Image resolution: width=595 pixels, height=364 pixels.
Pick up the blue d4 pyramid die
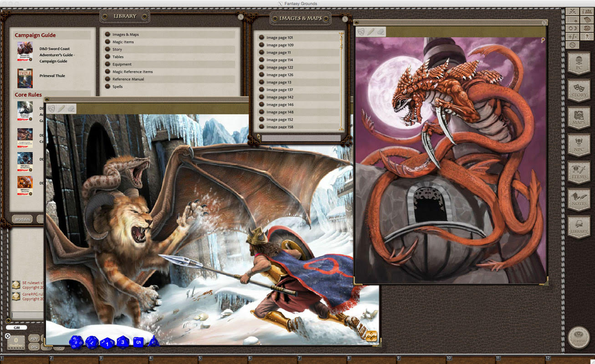(154, 341)
